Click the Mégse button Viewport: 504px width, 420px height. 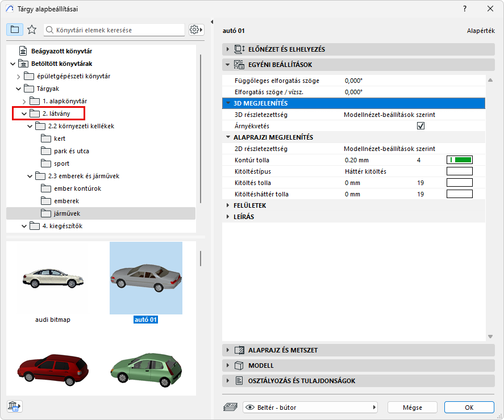coord(413,407)
